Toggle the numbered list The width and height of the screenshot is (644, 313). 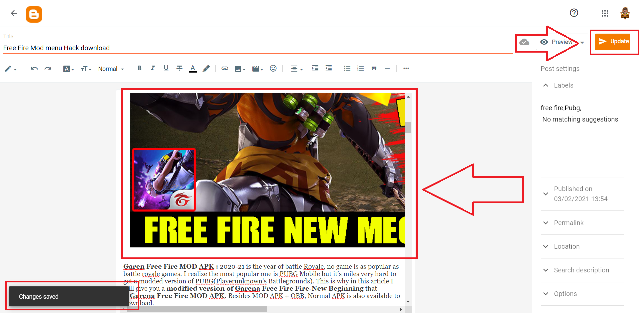[x=360, y=68]
